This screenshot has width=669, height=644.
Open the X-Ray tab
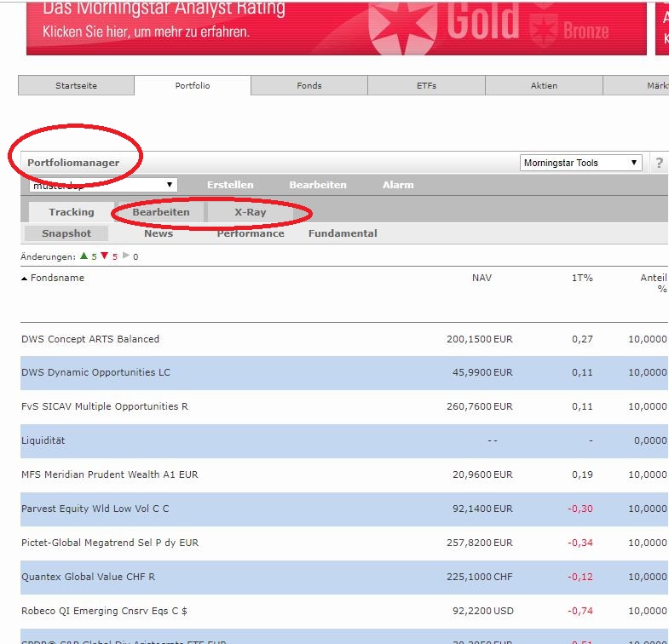pyautogui.click(x=251, y=212)
